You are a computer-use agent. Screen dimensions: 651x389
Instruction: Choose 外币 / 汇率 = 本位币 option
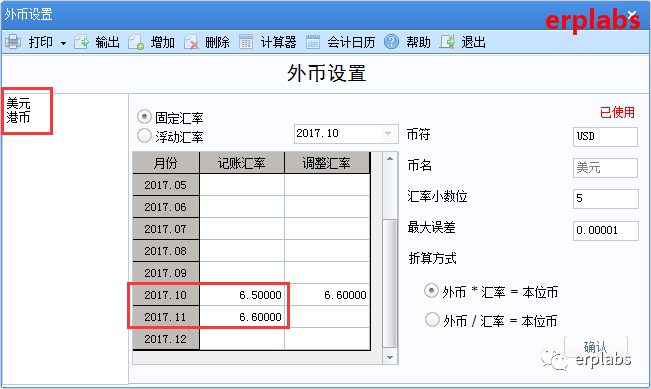(x=432, y=320)
